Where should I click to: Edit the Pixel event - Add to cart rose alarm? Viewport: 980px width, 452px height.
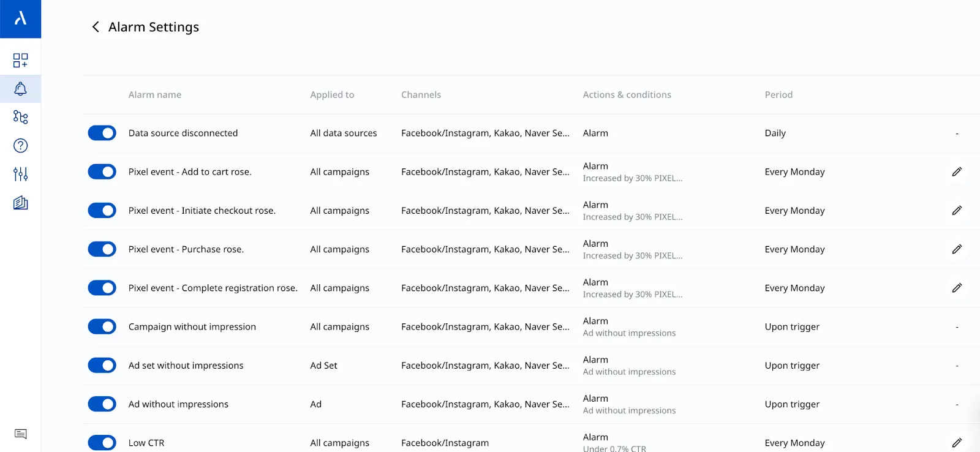click(x=957, y=171)
